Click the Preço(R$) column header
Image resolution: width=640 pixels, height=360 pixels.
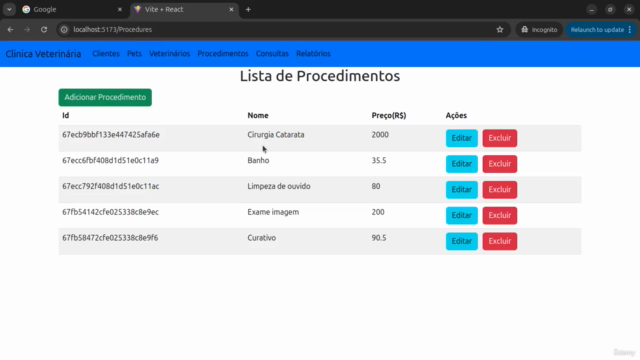click(x=389, y=116)
